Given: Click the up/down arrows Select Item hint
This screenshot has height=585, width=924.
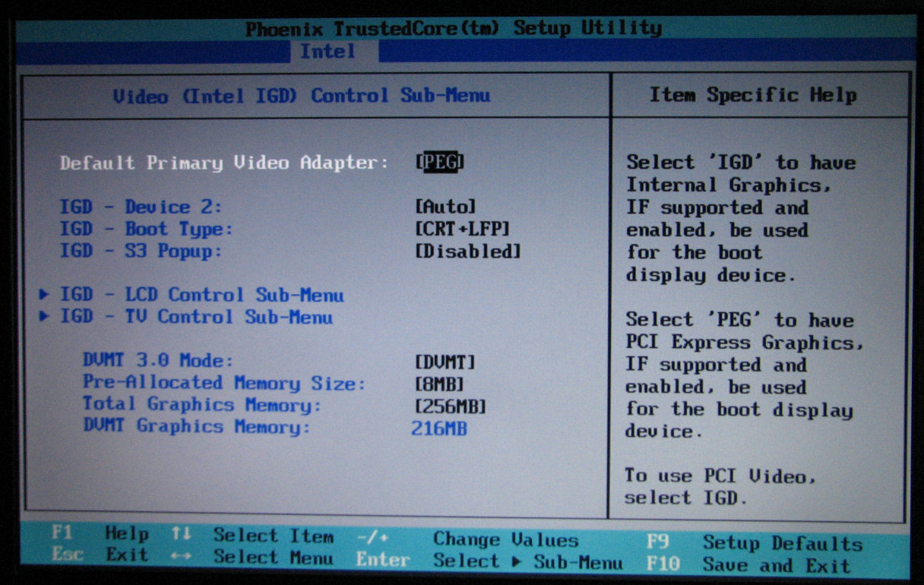Looking at the screenshot, I should pos(252,536).
